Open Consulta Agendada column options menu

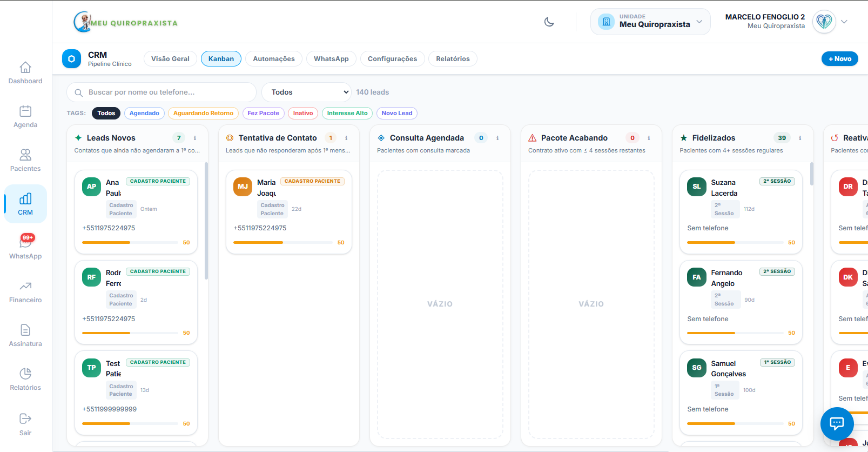point(497,138)
